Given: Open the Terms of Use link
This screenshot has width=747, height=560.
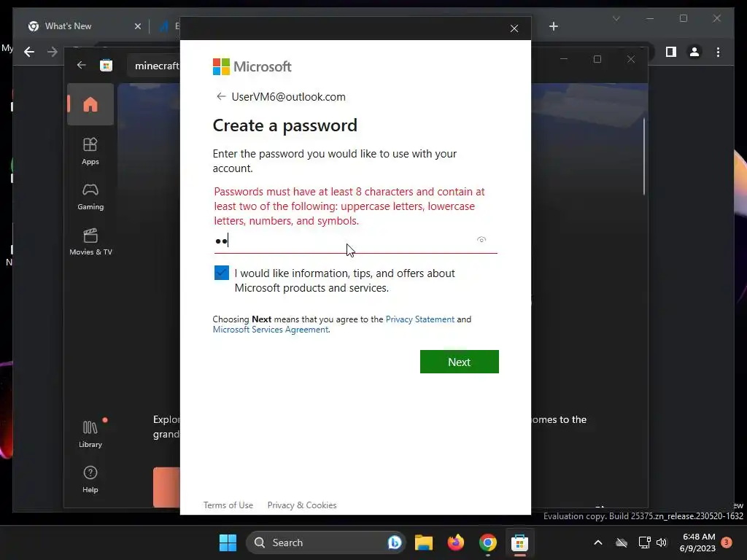Looking at the screenshot, I should point(228,505).
